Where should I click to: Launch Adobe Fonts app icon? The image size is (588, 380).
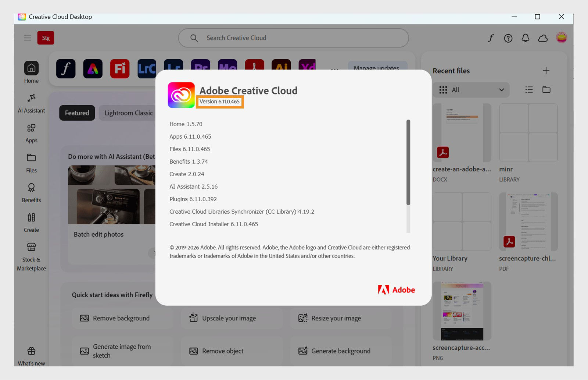click(66, 69)
